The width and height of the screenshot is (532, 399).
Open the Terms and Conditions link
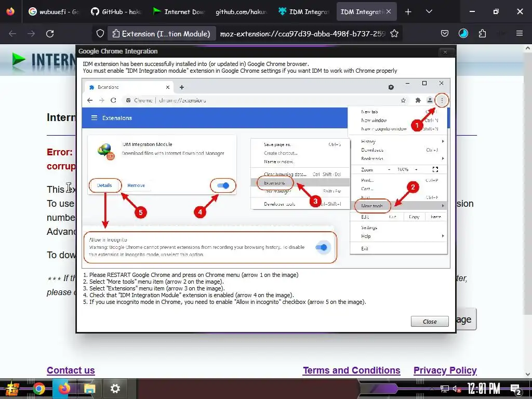click(x=352, y=370)
